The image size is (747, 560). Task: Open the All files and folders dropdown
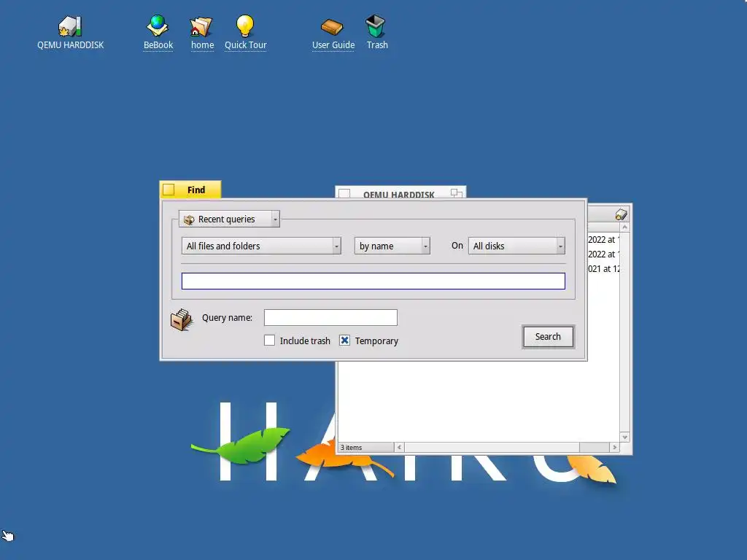[x=261, y=246]
